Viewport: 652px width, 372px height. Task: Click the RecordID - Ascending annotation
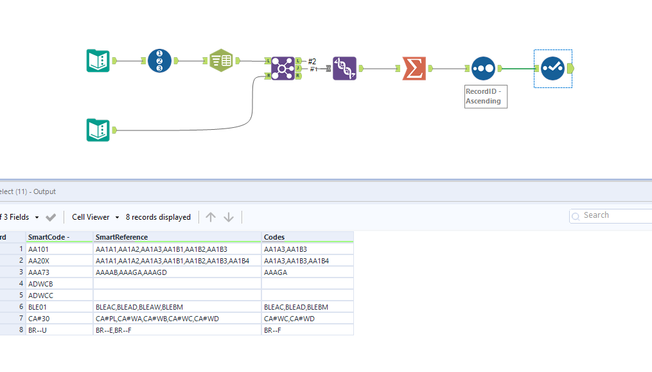[486, 96]
